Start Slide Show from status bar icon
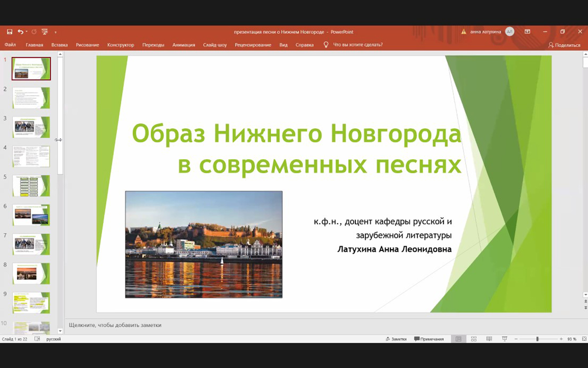This screenshot has height=368, width=588. [x=504, y=339]
